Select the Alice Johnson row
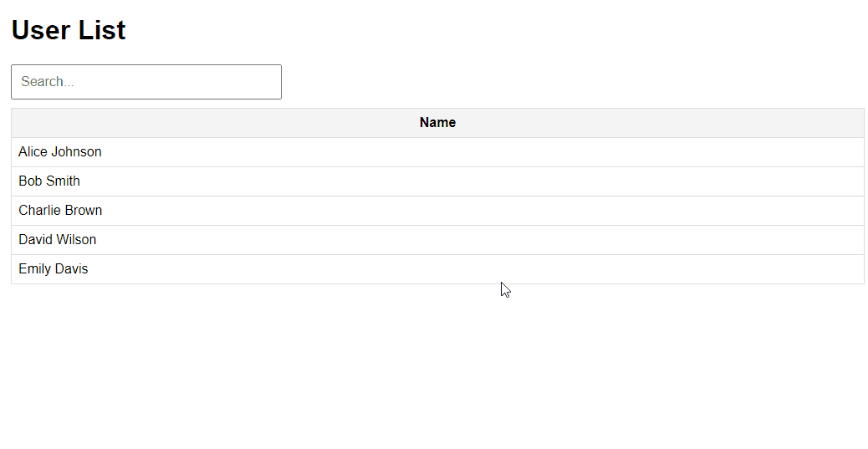The width and height of the screenshot is (868, 449). 437,152
